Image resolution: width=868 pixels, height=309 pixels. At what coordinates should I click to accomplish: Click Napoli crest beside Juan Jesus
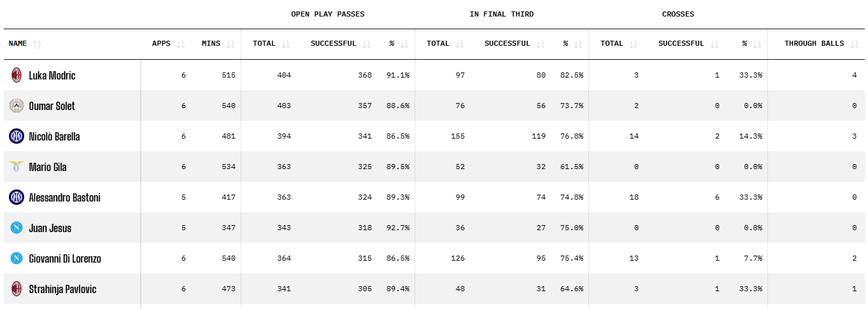(17, 228)
